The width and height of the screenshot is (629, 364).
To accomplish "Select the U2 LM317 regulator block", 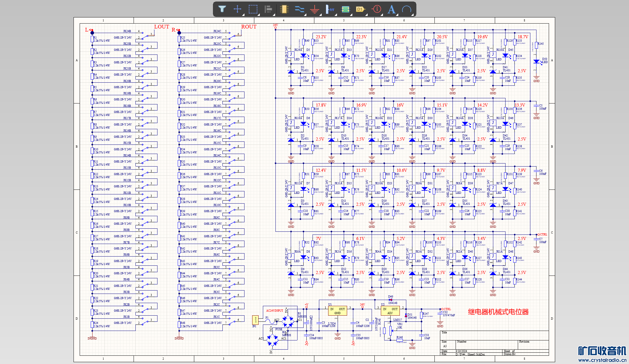I will coord(390,311).
